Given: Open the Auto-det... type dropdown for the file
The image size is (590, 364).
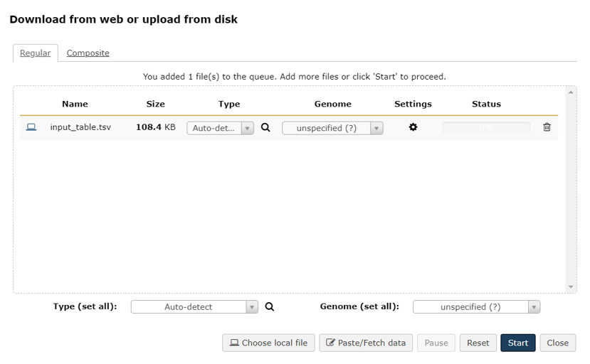Looking at the screenshot, I should coord(220,128).
